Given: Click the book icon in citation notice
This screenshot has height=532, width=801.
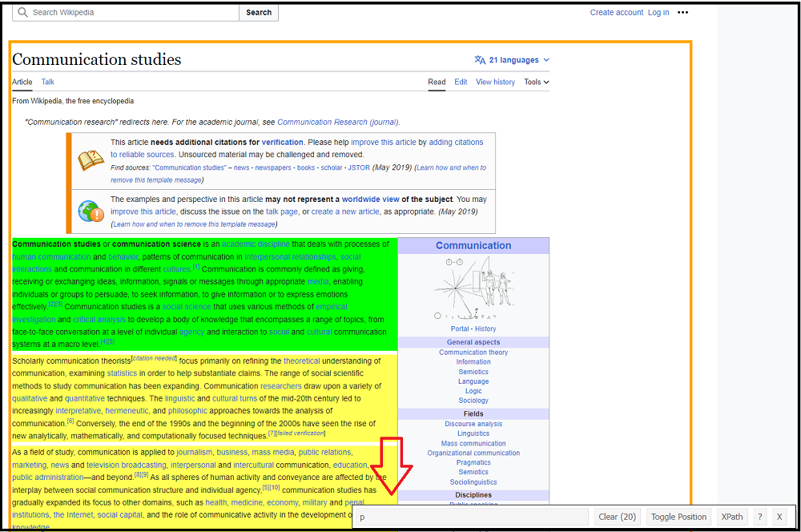Looking at the screenshot, I should tap(91, 160).
